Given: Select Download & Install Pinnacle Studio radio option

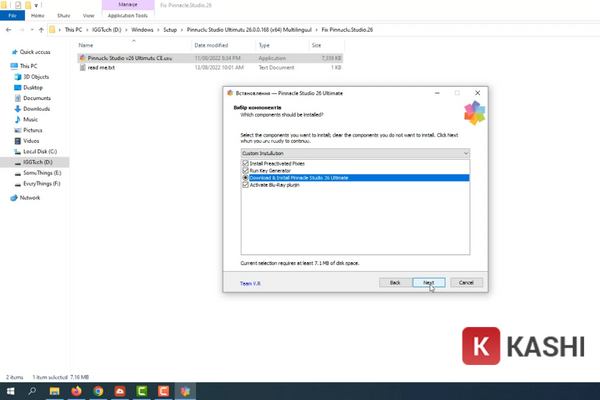Looking at the screenshot, I should (245, 177).
